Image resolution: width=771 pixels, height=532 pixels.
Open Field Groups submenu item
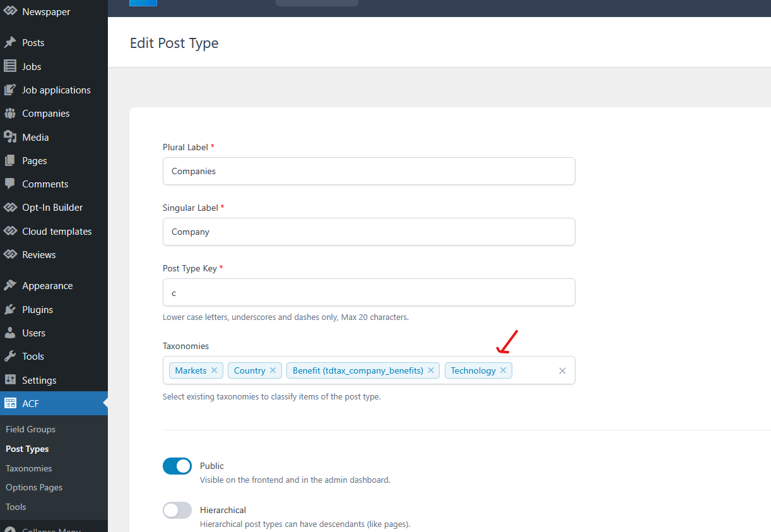pyautogui.click(x=30, y=429)
